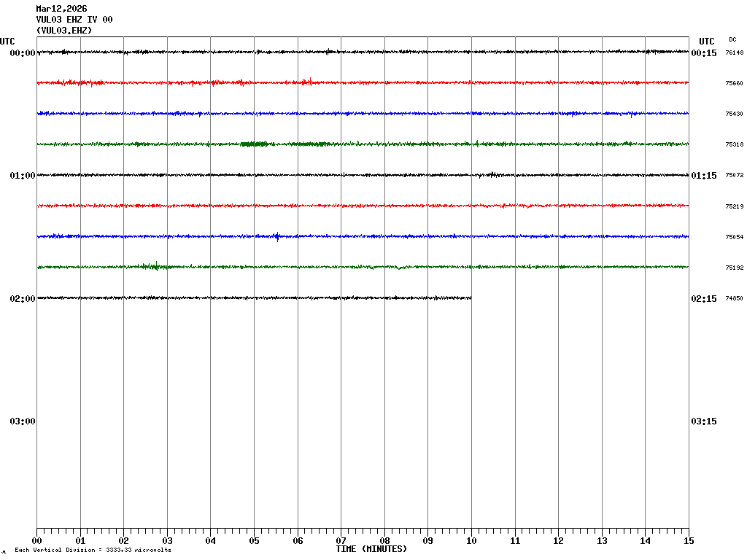Viewport: 747px width, 560px height.
Task: Click the UTC label at top right
Action: tap(706, 42)
